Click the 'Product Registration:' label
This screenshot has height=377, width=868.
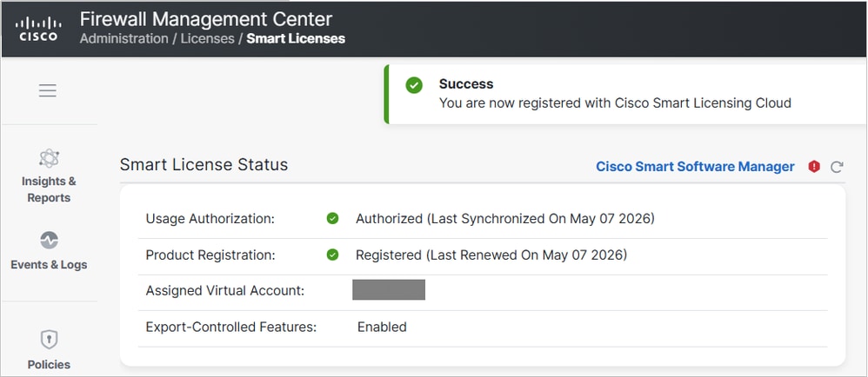[x=210, y=255]
